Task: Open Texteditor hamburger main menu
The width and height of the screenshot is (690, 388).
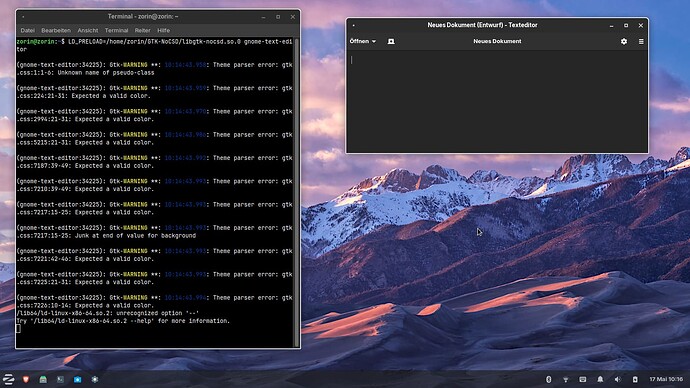Action: (641, 41)
